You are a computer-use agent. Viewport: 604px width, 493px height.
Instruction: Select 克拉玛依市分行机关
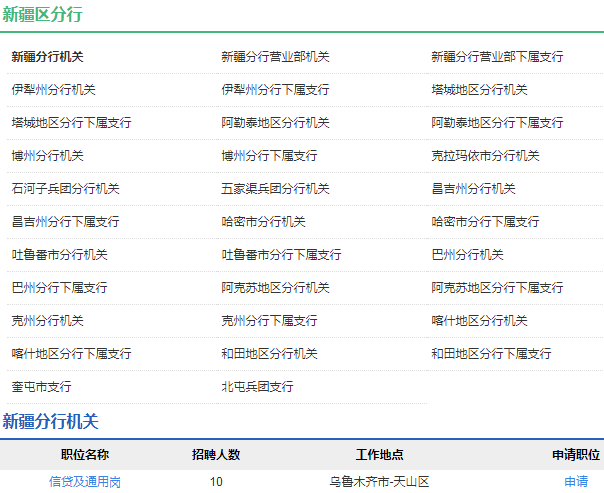[x=485, y=156]
